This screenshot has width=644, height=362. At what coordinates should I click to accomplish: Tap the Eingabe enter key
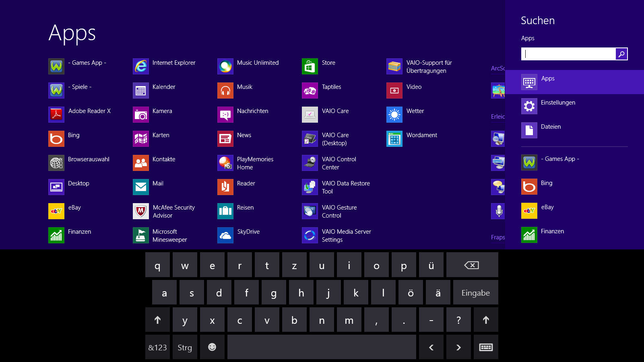[476, 292]
